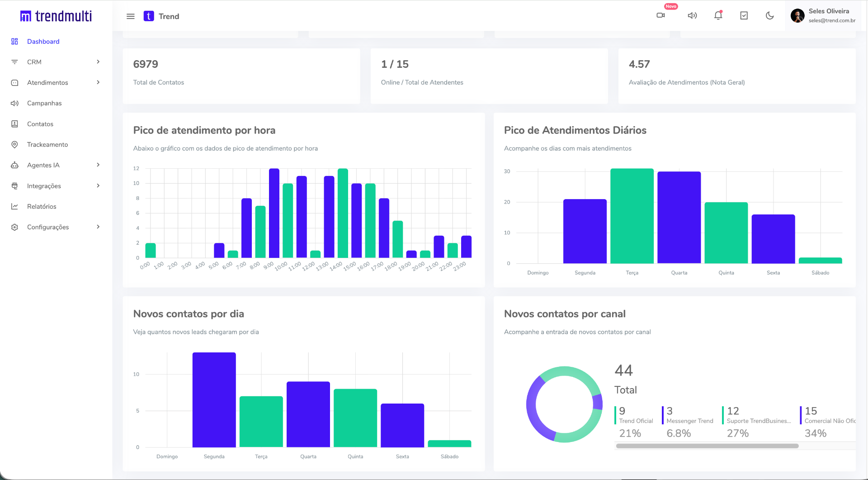Screen dimensions: 868x480
Task: Click the Quinta bar in Novos contatos por dia
Action: [x=355, y=418]
